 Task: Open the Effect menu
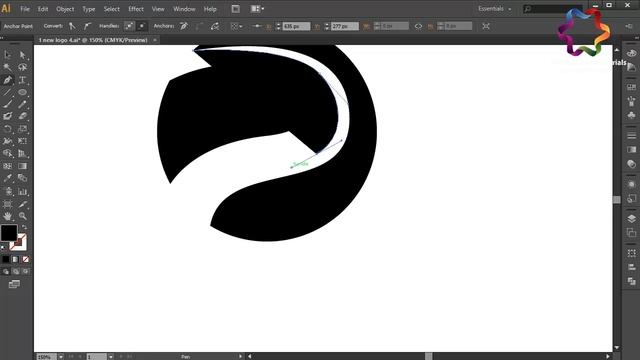[x=136, y=9]
